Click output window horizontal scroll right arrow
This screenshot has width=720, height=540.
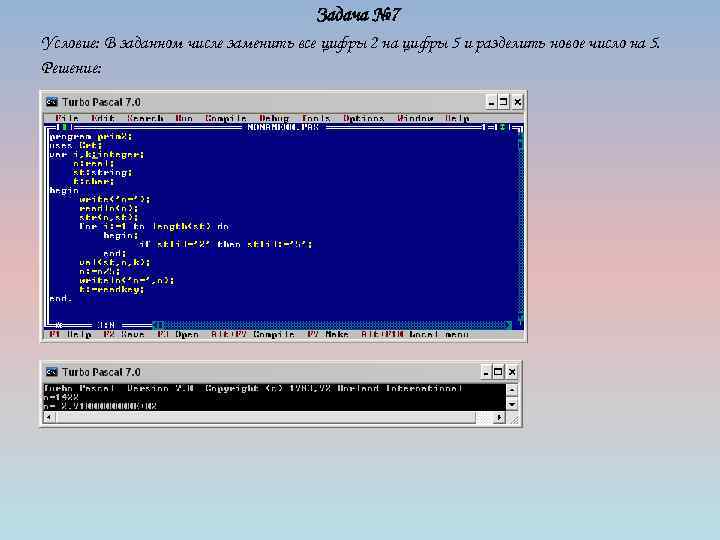pos(499,417)
